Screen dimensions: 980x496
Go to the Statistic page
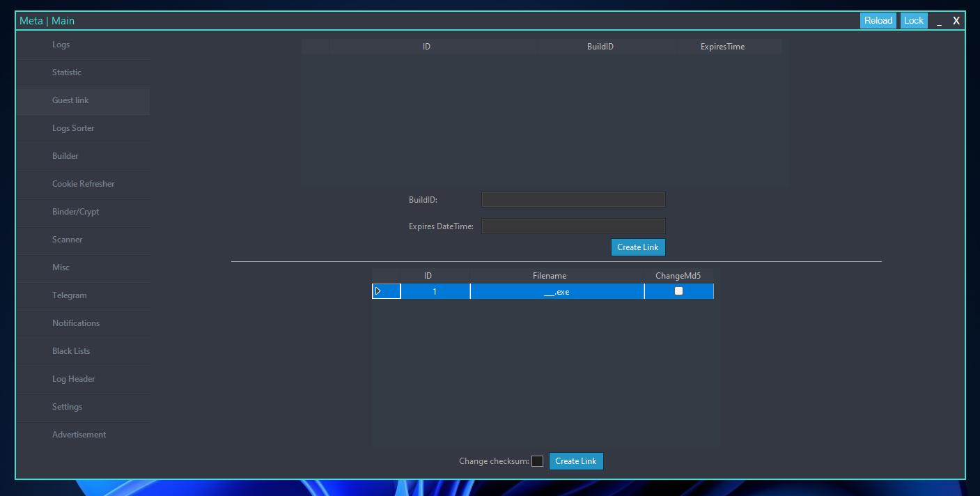click(67, 72)
